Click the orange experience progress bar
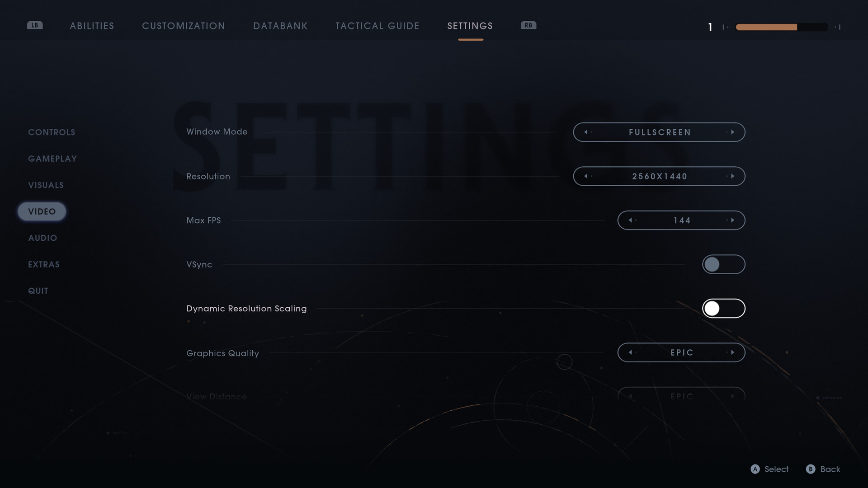The height and width of the screenshot is (488, 868). 781,27
